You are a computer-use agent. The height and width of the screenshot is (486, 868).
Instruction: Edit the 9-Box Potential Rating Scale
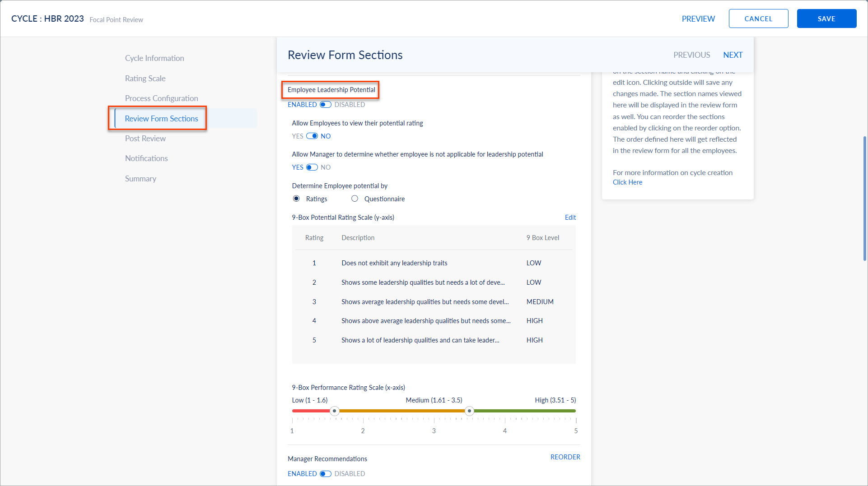[x=570, y=217]
